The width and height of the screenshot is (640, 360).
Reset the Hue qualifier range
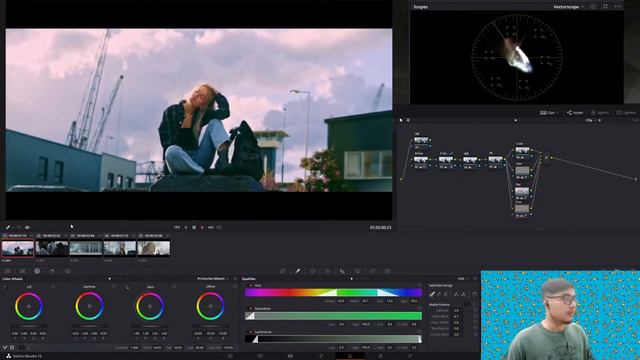pos(419,286)
